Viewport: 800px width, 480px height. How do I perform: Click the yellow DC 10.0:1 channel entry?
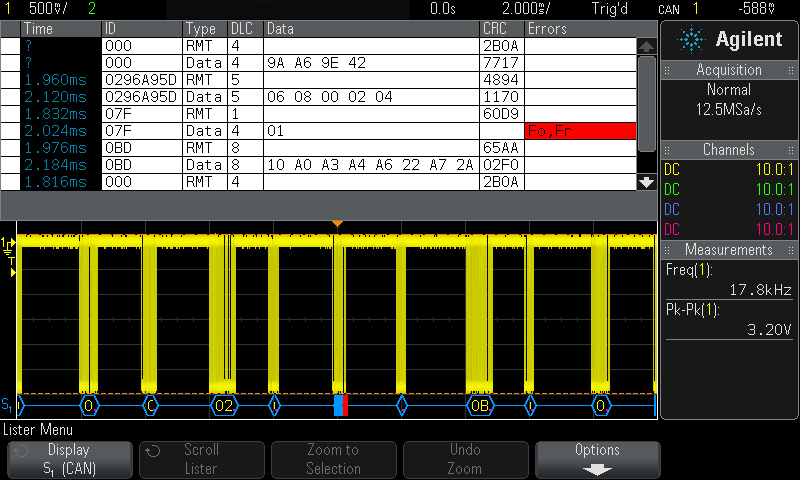pyautogui.click(x=729, y=170)
